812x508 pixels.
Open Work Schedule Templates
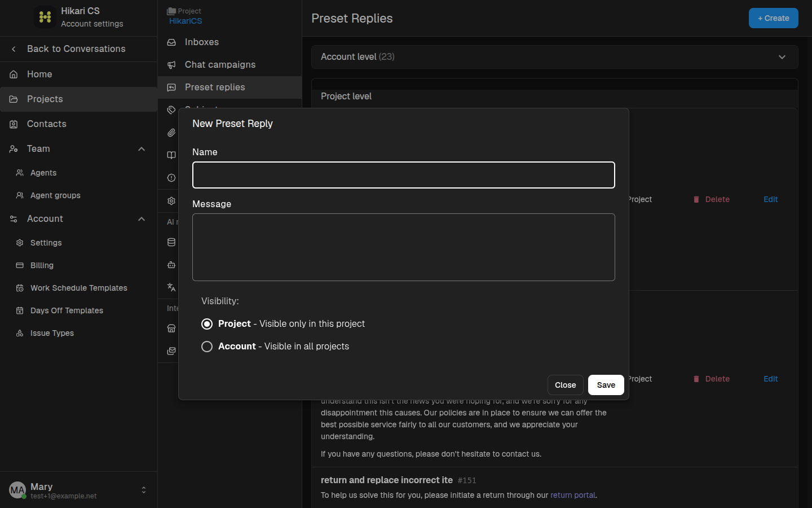78,288
